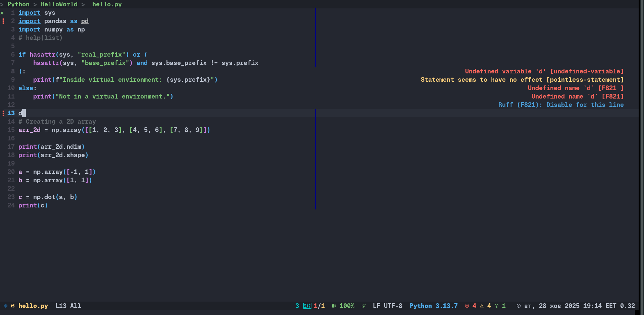This screenshot has width=644, height=315.
Task: Click the fringe marker beside line 2
Action: click(x=3, y=21)
